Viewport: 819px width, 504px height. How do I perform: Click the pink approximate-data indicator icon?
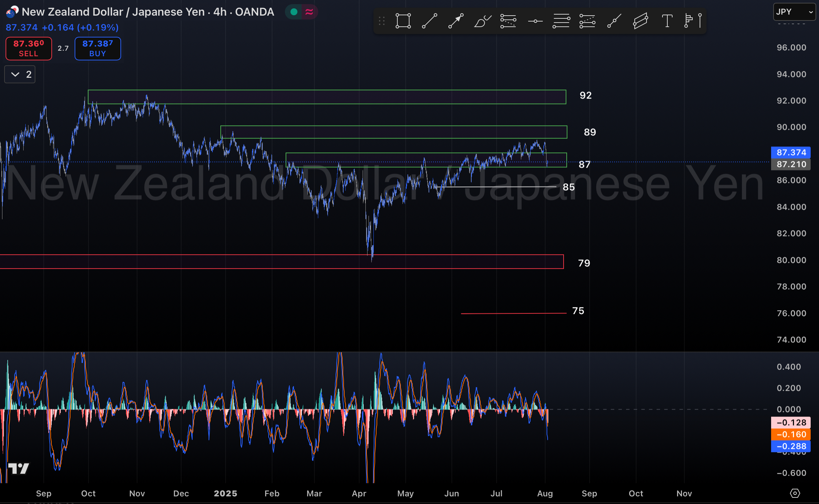click(309, 12)
